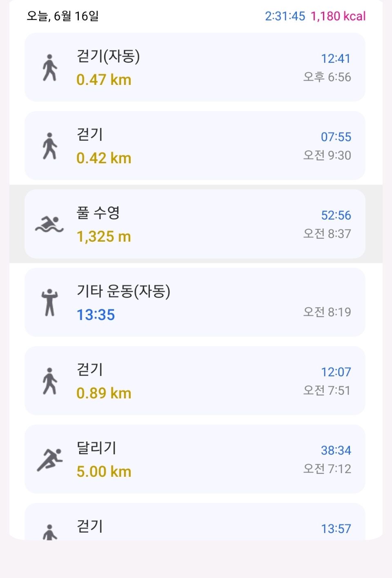The height and width of the screenshot is (578, 392).
Task: Tap the walking icon for 0.42 km walk
Action: click(x=50, y=146)
